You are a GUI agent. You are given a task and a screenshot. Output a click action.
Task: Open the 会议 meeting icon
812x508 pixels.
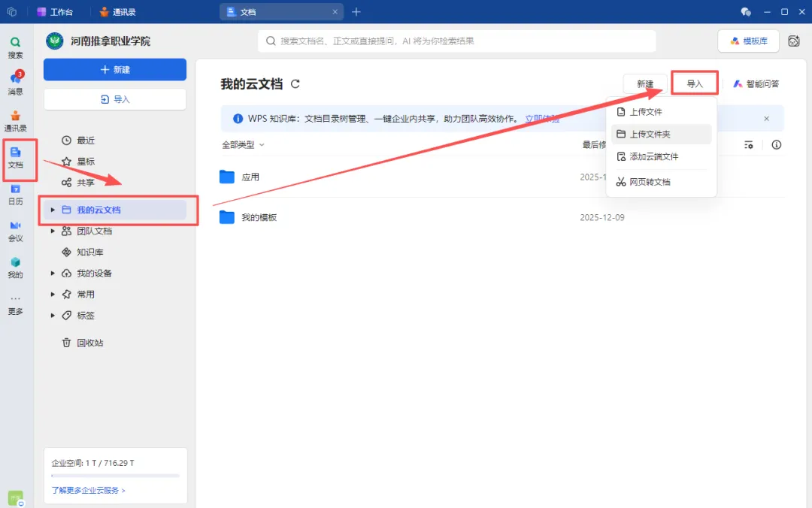(16, 231)
